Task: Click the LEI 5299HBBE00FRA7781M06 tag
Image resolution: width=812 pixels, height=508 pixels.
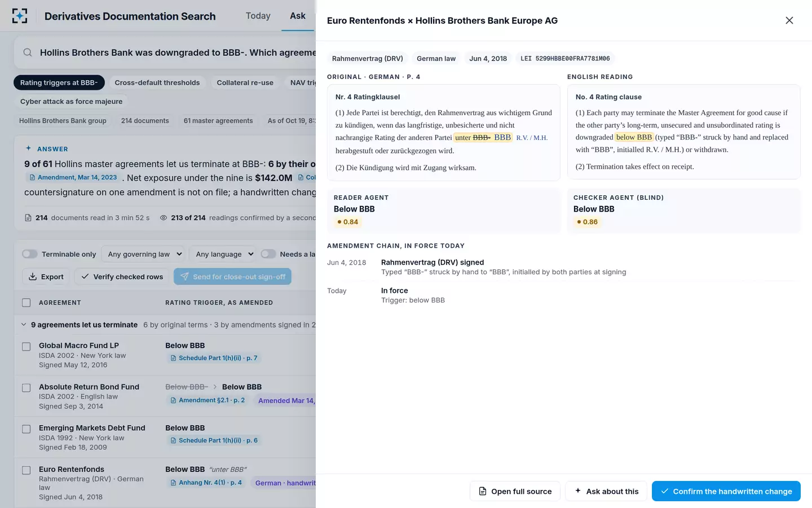Action: pyautogui.click(x=565, y=59)
